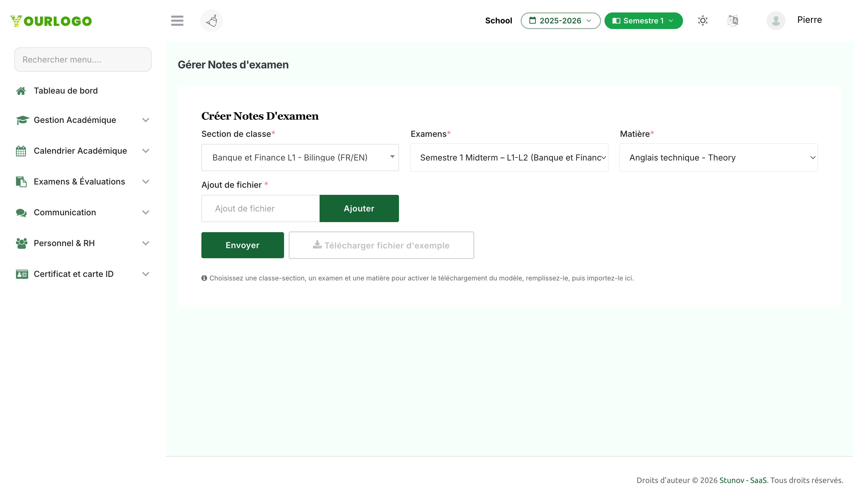Click the Stunov - SaaS footer link
The image size is (853, 504).
click(743, 480)
